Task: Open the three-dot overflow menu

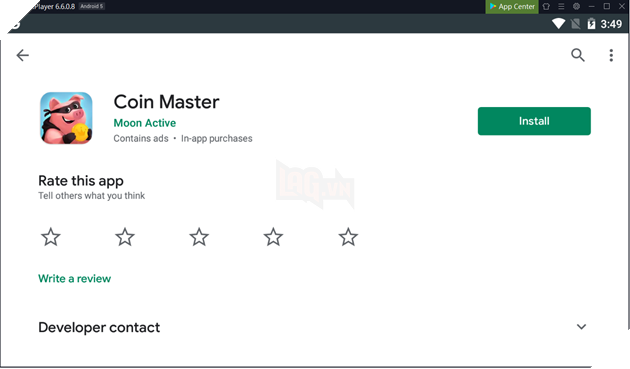Action: [x=611, y=55]
